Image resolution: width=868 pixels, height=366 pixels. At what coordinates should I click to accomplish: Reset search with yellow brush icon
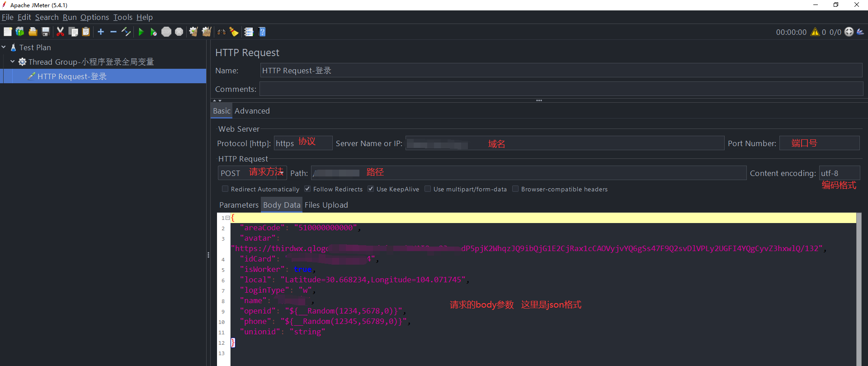coord(234,32)
